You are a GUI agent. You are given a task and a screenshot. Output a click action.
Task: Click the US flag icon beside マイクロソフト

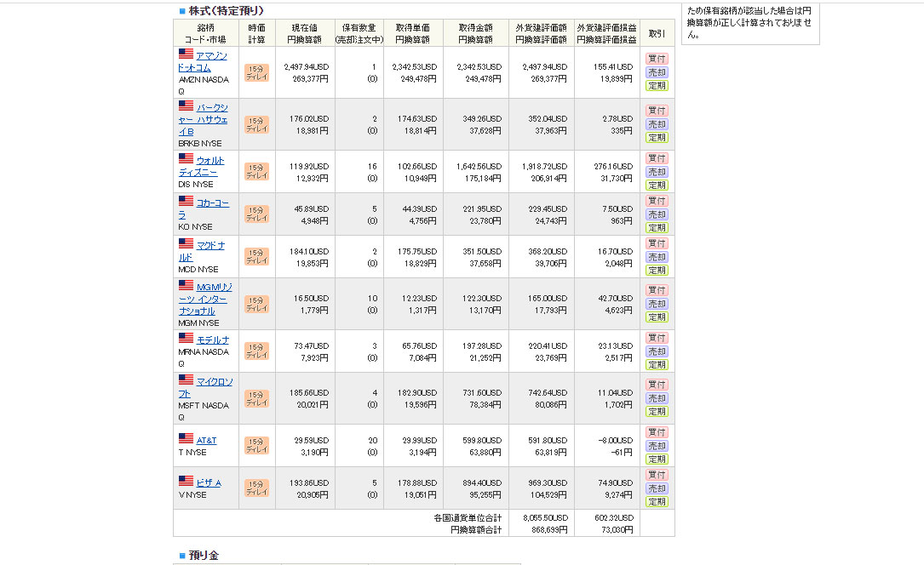pos(186,380)
